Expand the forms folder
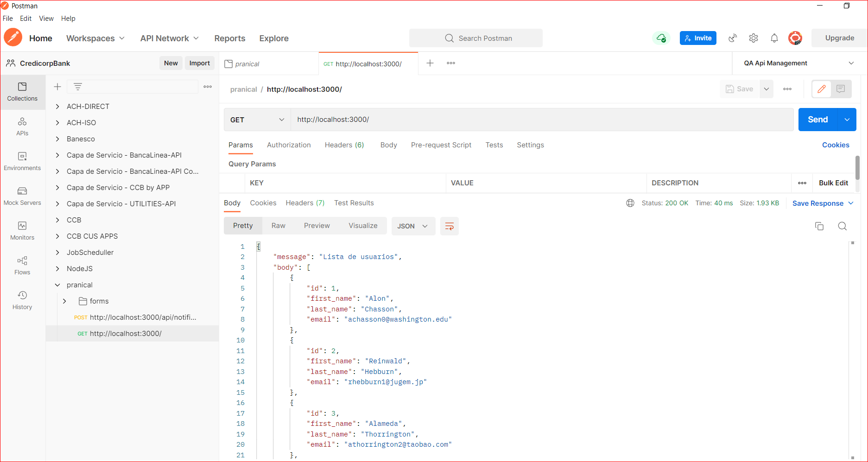The height and width of the screenshot is (462, 868). pos(64,301)
